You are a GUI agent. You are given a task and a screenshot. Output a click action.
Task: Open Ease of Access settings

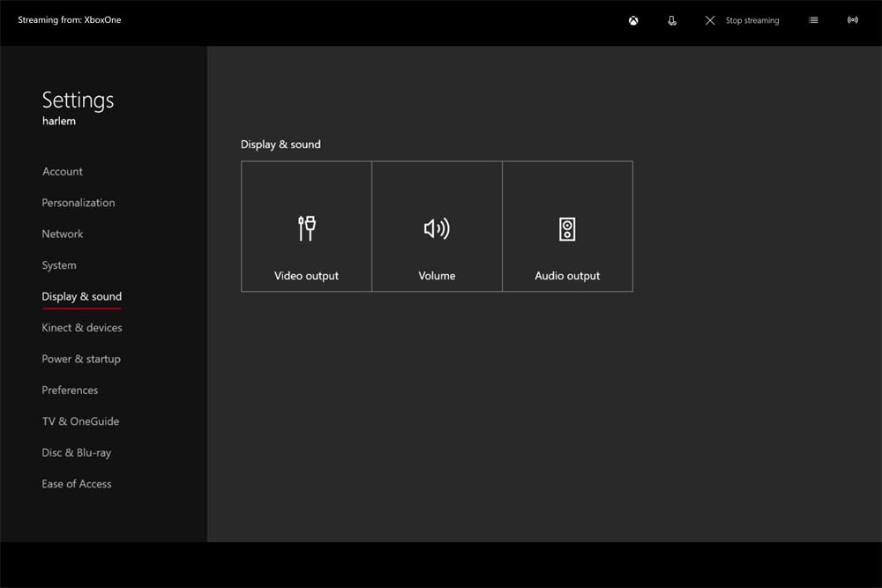[77, 484]
